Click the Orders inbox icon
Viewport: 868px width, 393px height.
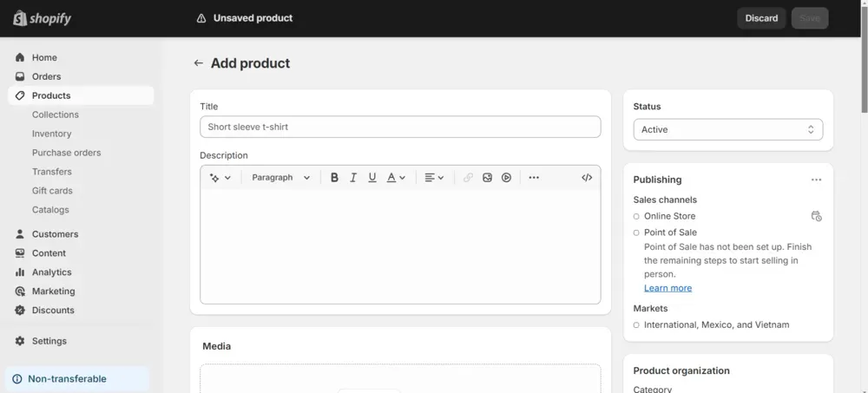click(20, 76)
